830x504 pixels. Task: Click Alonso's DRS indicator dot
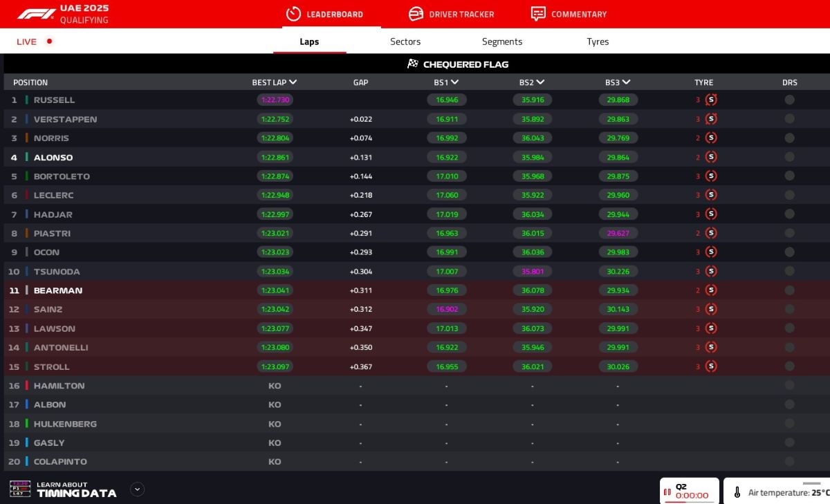[x=789, y=157]
